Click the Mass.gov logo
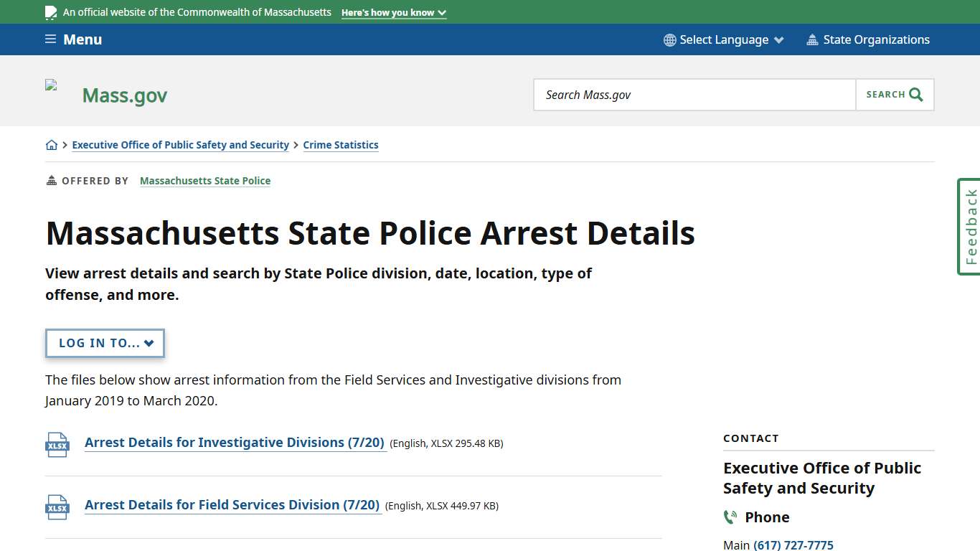This screenshot has height=551, width=980. 124,94
